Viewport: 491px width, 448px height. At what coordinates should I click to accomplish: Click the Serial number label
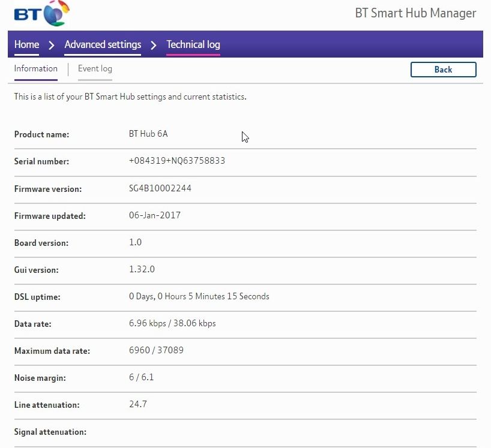click(x=41, y=161)
